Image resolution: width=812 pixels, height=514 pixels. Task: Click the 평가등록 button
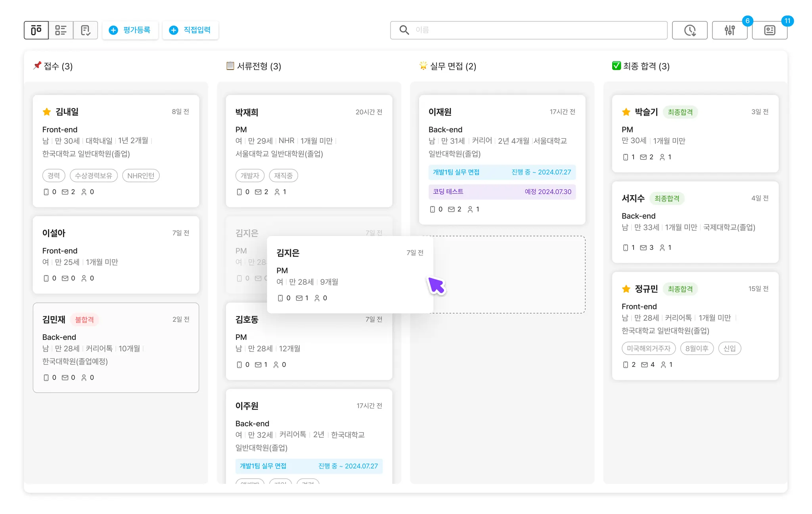click(130, 30)
